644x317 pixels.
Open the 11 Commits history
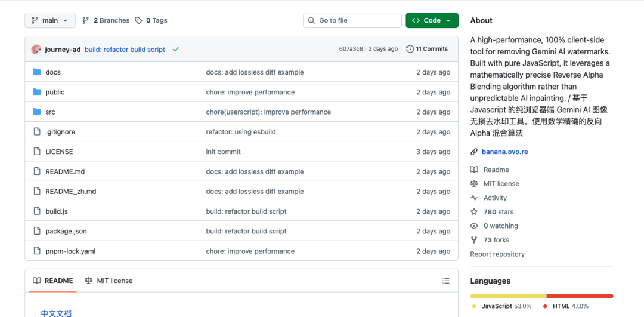tap(427, 49)
